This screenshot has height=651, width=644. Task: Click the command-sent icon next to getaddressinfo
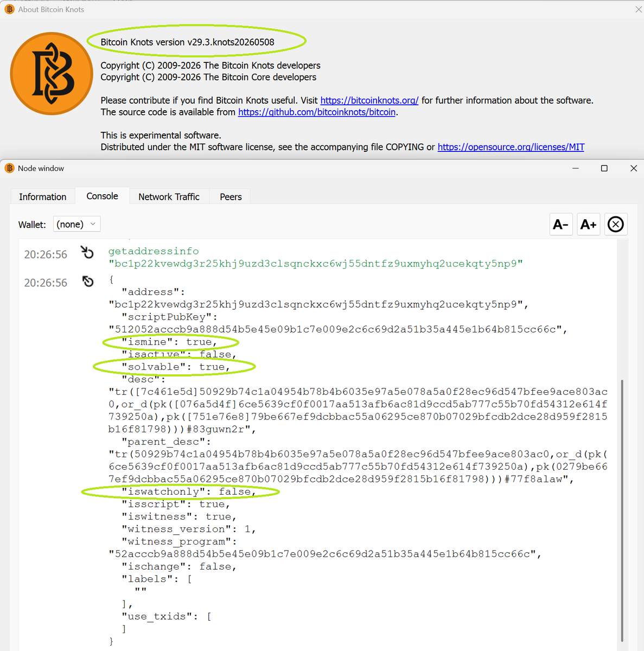point(87,252)
